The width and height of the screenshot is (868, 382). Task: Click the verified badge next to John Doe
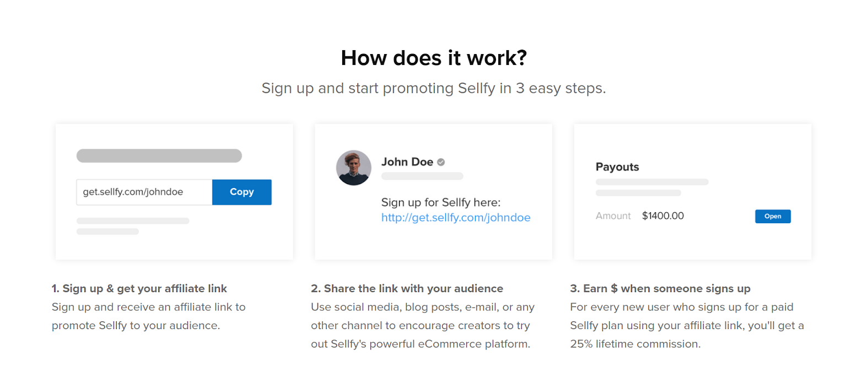point(441,162)
